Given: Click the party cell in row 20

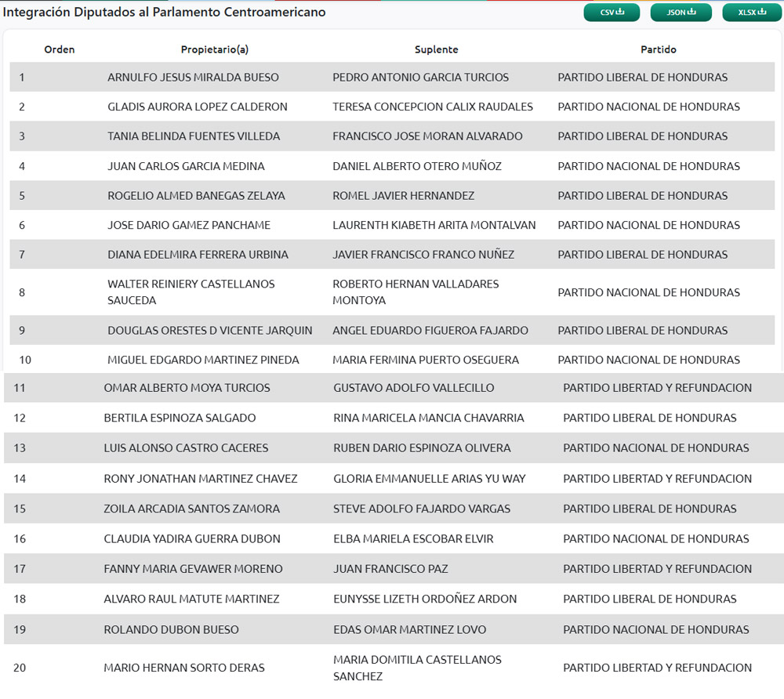Looking at the screenshot, I should click(x=657, y=668).
